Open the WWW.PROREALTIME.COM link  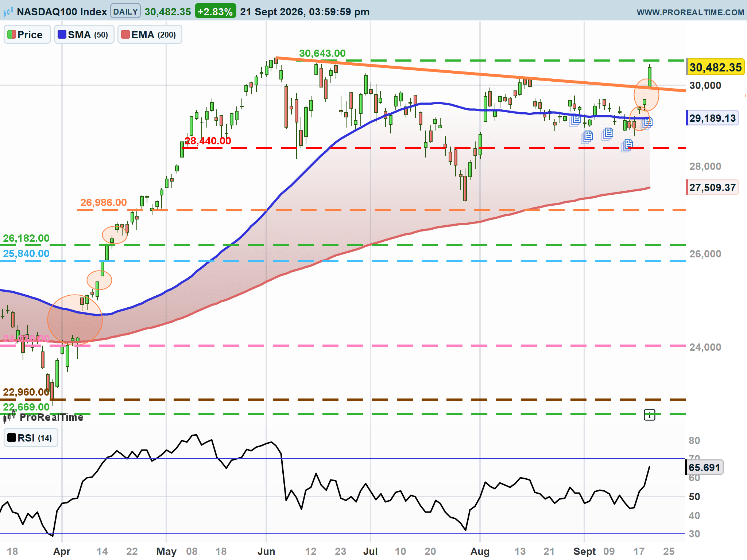[x=690, y=12]
